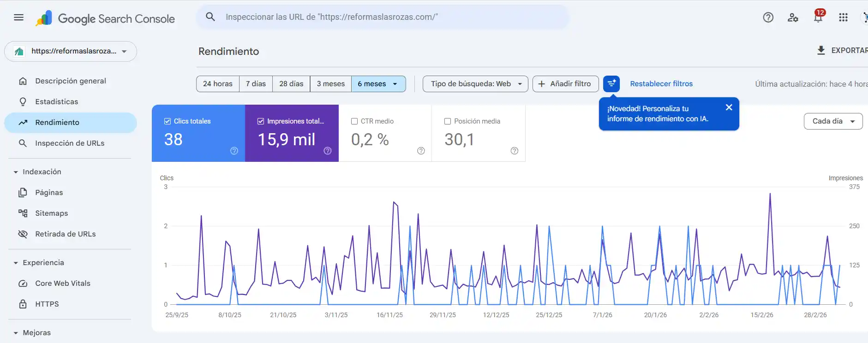Open users and permissions icon
This screenshot has height=343, width=868.
[x=793, y=18]
